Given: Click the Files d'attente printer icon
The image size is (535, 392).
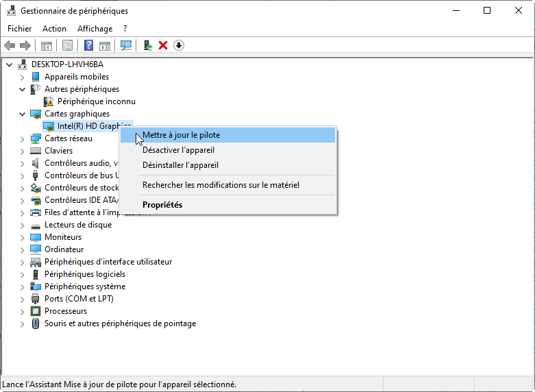Looking at the screenshot, I should [x=36, y=212].
